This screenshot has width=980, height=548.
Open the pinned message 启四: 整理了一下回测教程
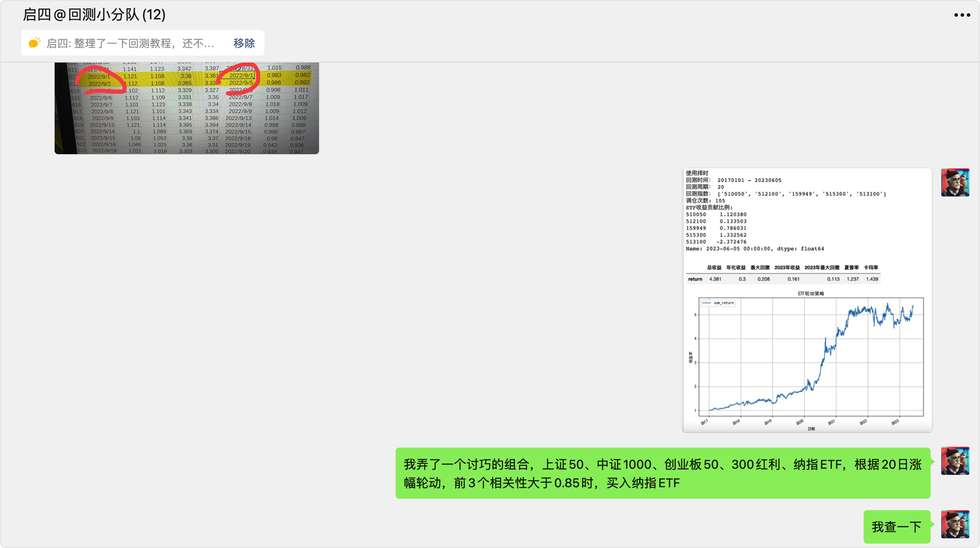[x=130, y=43]
